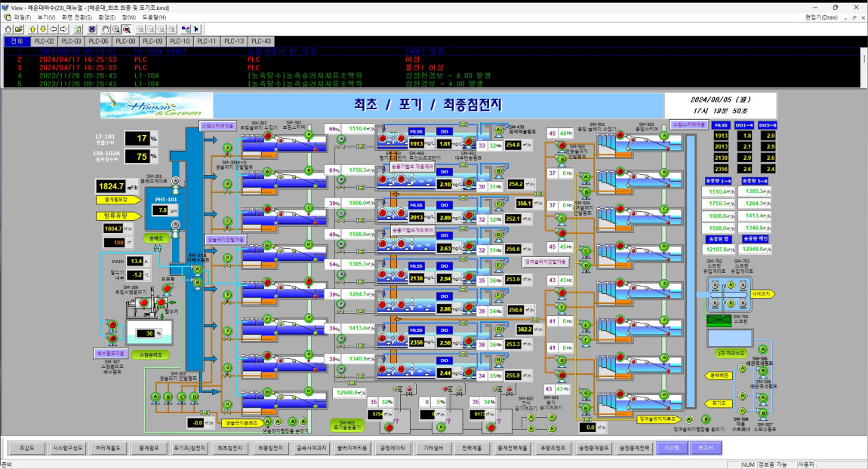Click SM-303 sludge pump D icon
This screenshot has width=868, height=469.
[194, 397]
